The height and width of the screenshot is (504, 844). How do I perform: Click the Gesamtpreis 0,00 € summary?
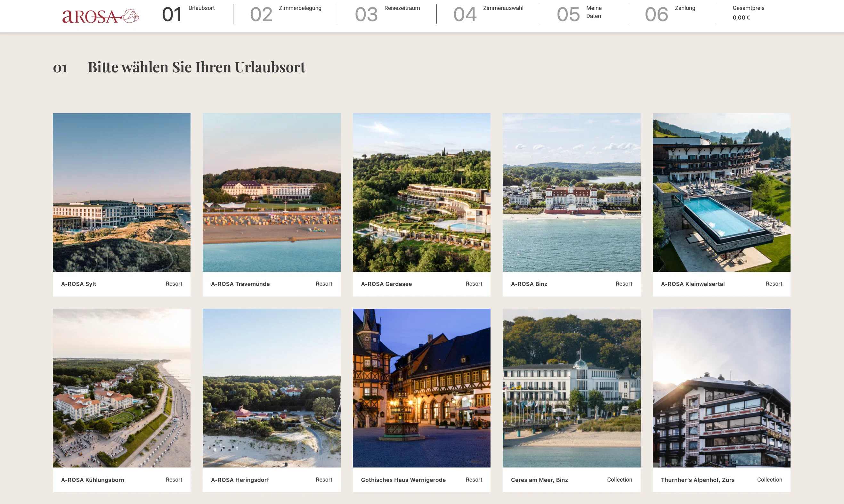coord(748,13)
